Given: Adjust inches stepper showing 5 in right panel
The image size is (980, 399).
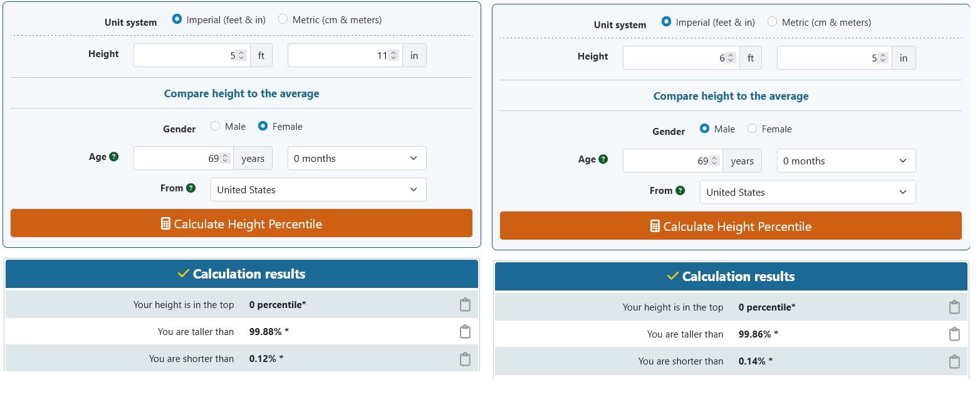Looking at the screenshot, I should coord(883,58).
